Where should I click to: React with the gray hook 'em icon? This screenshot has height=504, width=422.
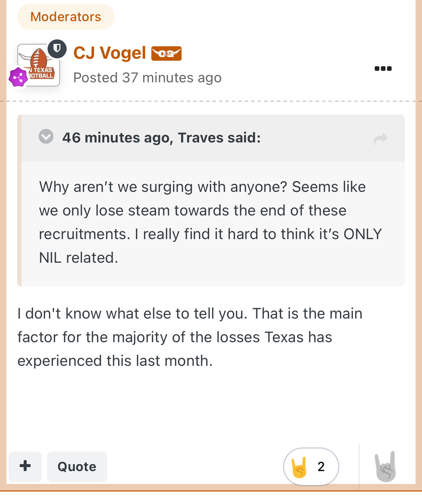click(x=385, y=467)
